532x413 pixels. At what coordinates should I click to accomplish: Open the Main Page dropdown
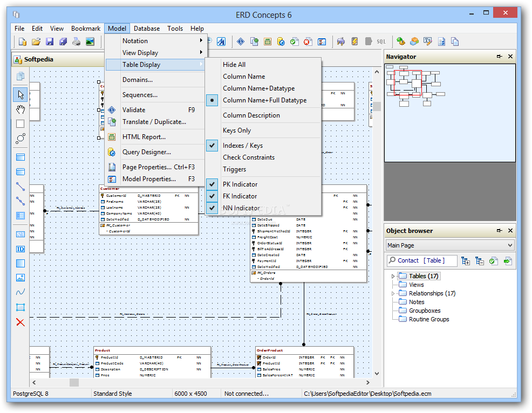[x=450, y=245]
